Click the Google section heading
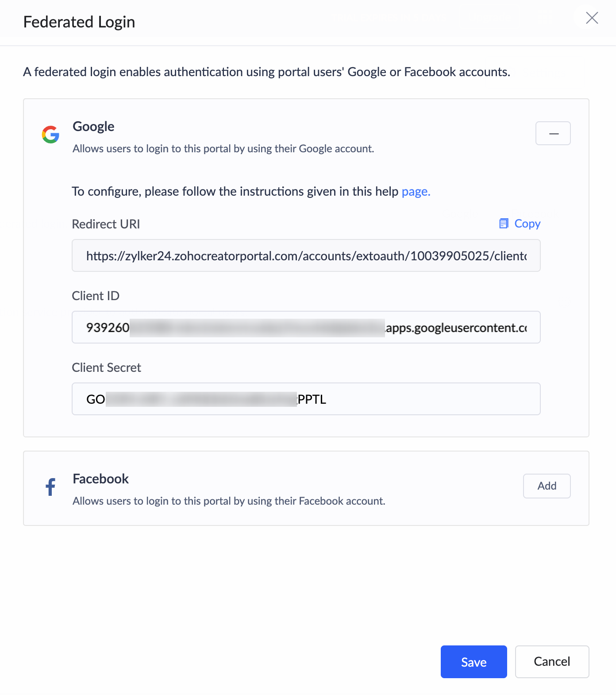The image size is (616, 695). tap(93, 127)
